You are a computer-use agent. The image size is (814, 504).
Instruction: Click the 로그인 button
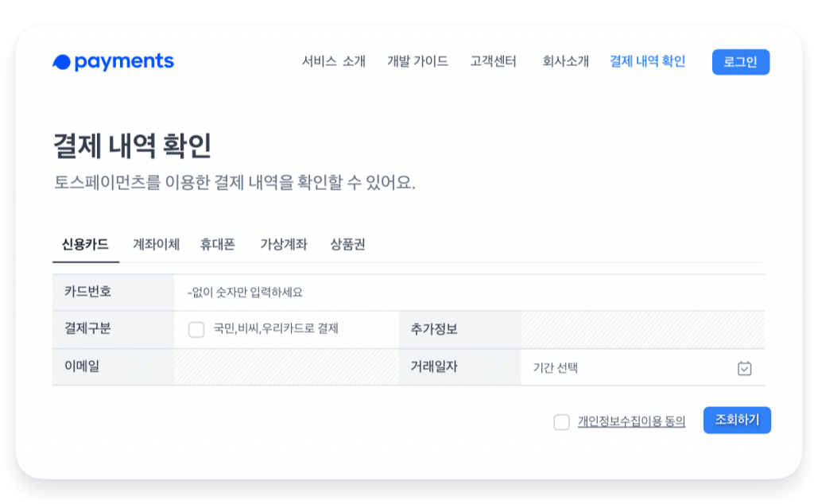(741, 62)
